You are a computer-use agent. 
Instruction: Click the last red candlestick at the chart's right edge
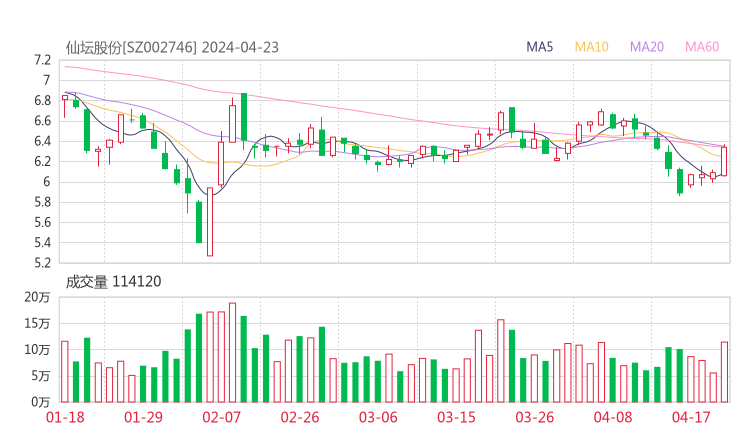click(x=724, y=161)
